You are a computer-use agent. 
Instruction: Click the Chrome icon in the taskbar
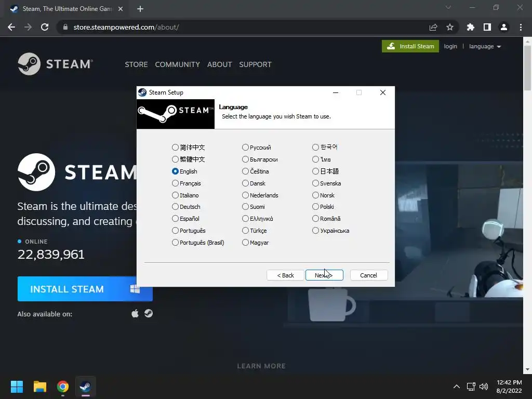click(x=63, y=387)
